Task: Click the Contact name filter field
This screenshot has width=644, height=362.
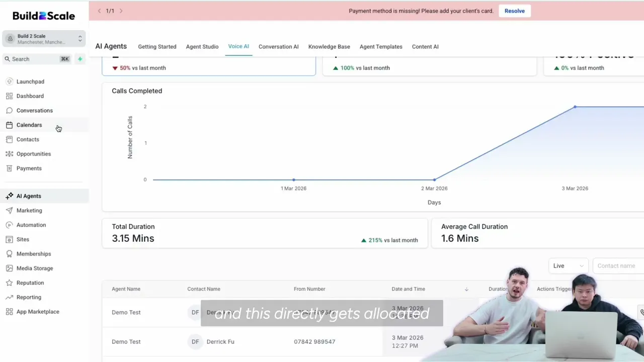Action: pos(618,266)
